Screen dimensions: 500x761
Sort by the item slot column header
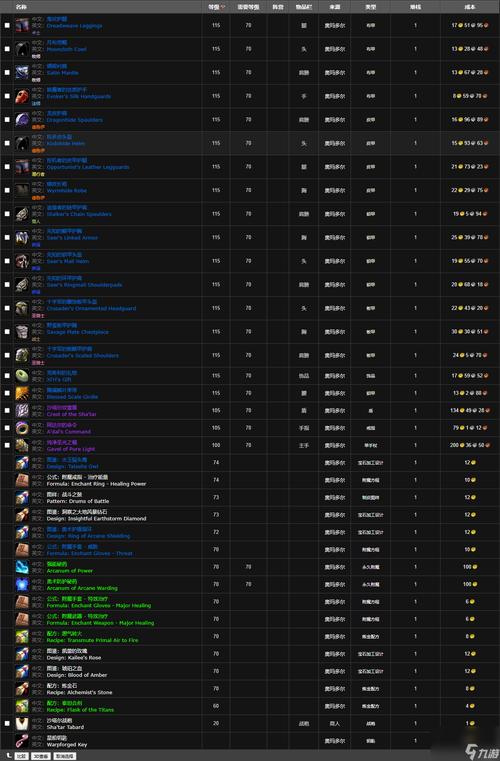[x=304, y=7]
